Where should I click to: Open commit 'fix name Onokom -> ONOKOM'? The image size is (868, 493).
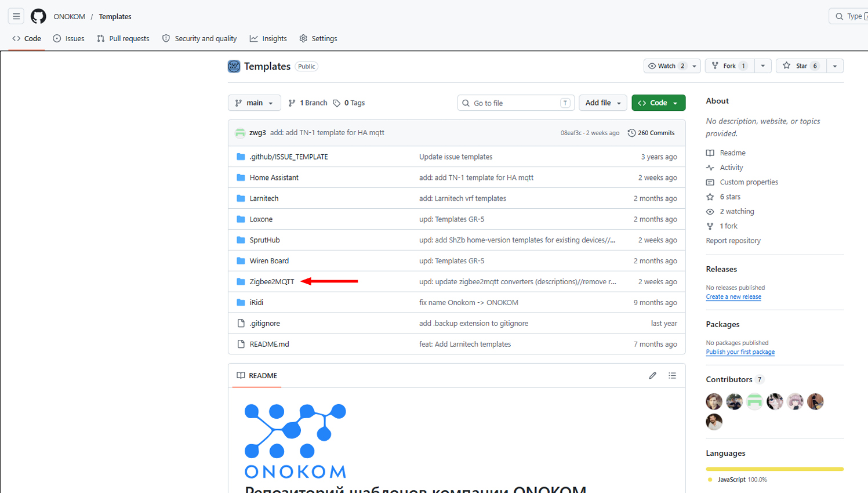[x=468, y=303]
